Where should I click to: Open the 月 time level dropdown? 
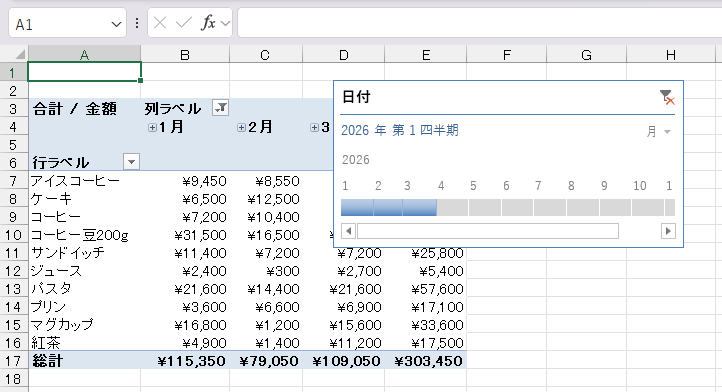658,132
